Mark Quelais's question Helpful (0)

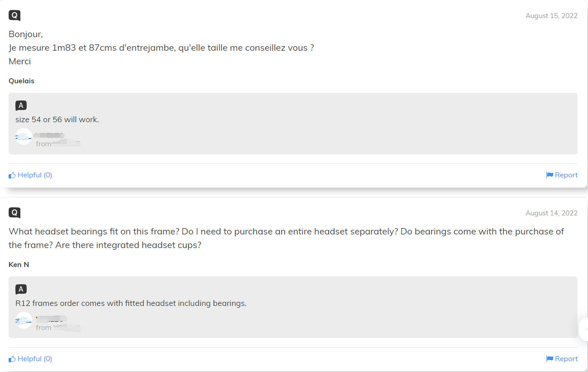pyautogui.click(x=30, y=175)
